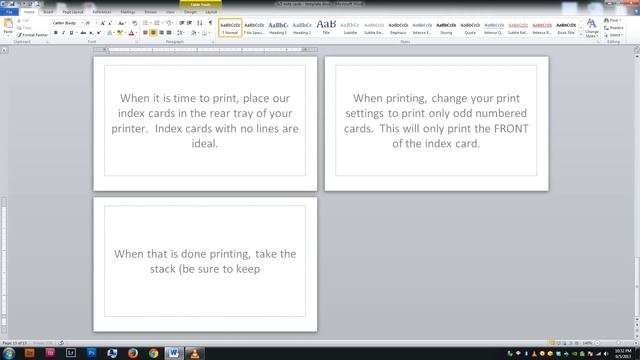Switch to the View tab
The height and width of the screenshot is (360, 640).
coord(170,12)
